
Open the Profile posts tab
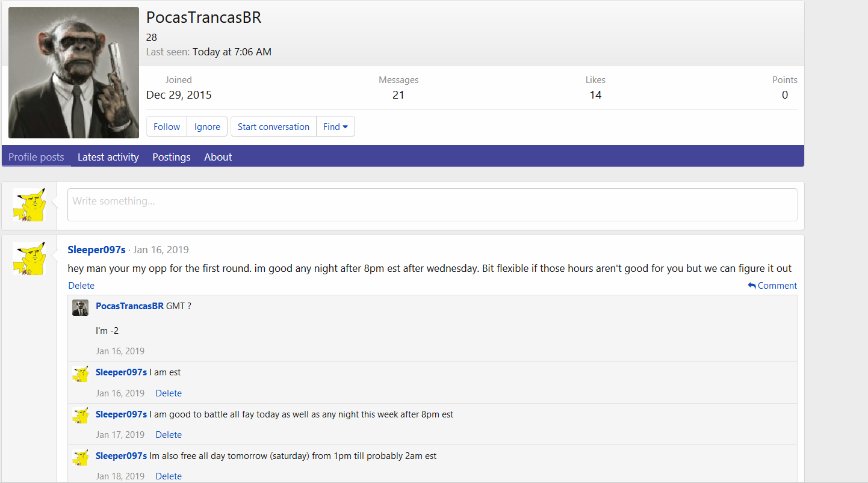[36, 157]
